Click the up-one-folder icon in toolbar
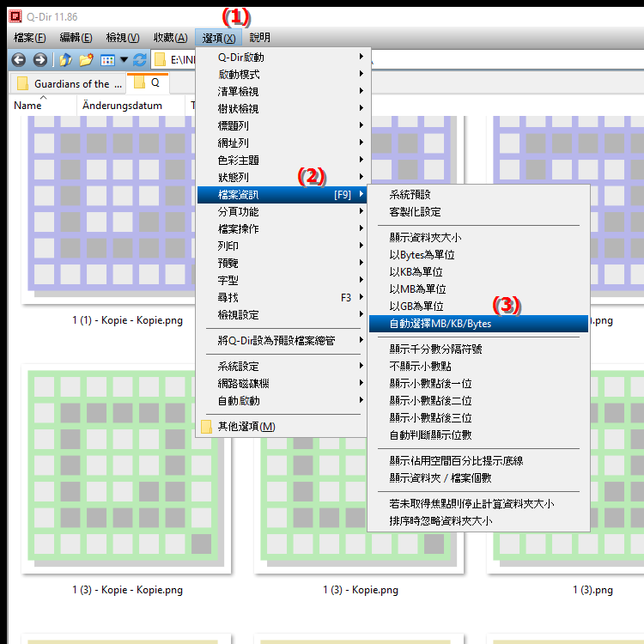The width and height of the screenshot is (644, 644). [66, 60]
